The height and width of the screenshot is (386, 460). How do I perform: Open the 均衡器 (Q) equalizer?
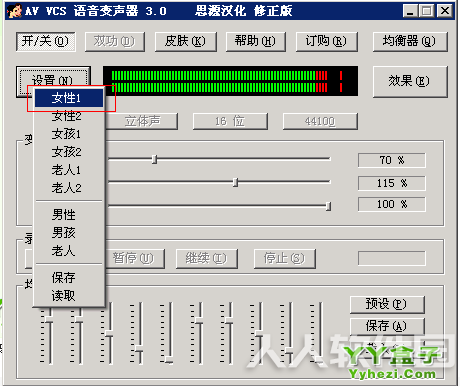pos(410,42)
